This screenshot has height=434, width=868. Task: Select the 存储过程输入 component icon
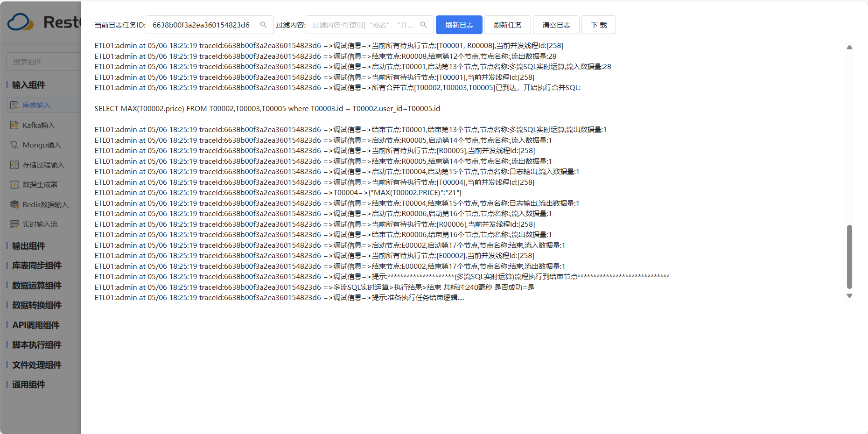(x=14, y=165)
